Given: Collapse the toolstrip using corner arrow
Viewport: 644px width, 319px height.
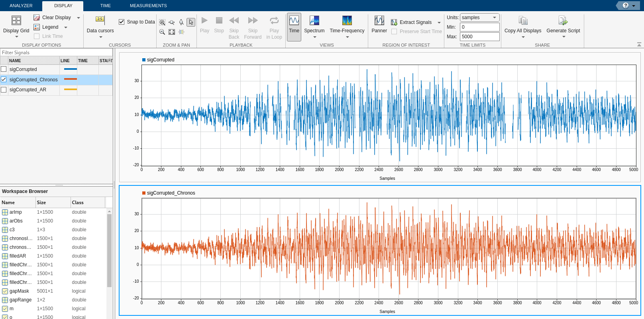Looking at the screenshot, I should coord(639,44).
